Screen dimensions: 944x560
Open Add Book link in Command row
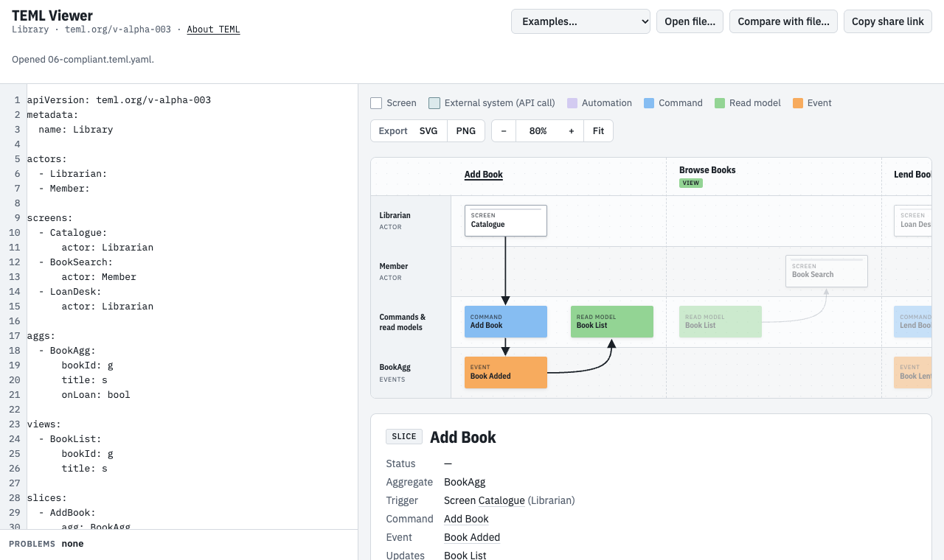coord(466,519)
